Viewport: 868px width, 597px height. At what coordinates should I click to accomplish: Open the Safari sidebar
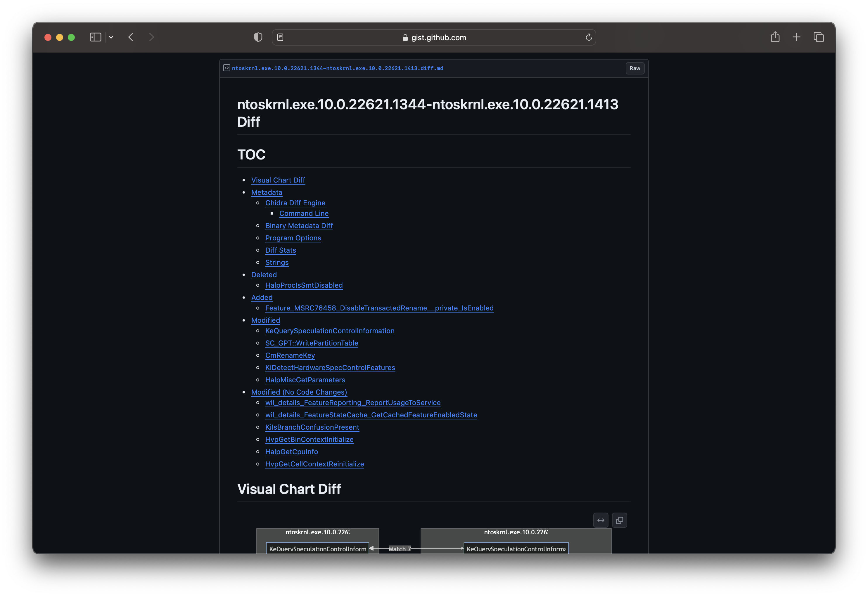(96, 37)
